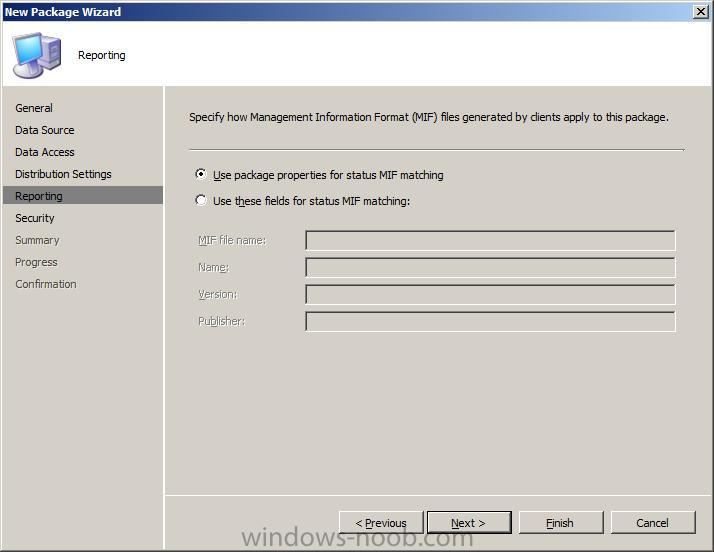The width and height of the screenshot is (714, 552).
Task: Open the Security wizard page
Action: 35,218
